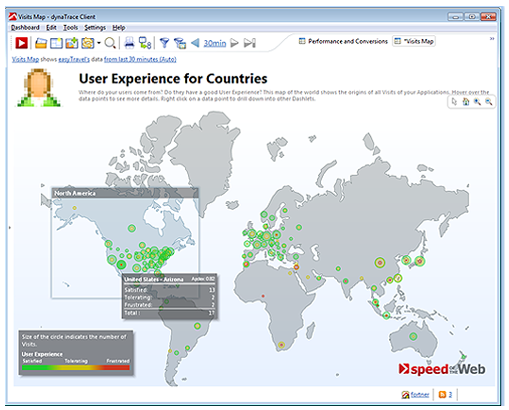This screenshot has width=509, height=410.
Task: Click the monitors connection icon in toolbar
Action: point(145,43)
